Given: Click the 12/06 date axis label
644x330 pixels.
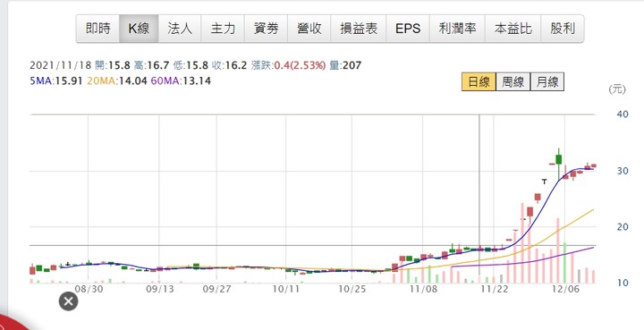Looking at the screenshot, I should [x=565, y=289].
